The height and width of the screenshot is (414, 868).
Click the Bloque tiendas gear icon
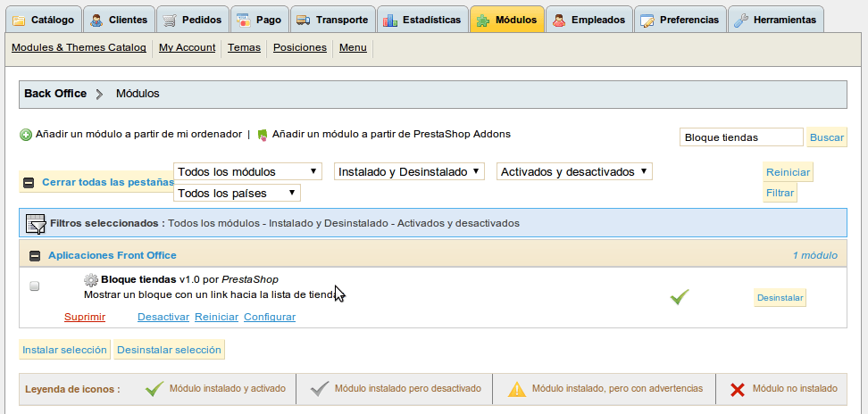91,279
